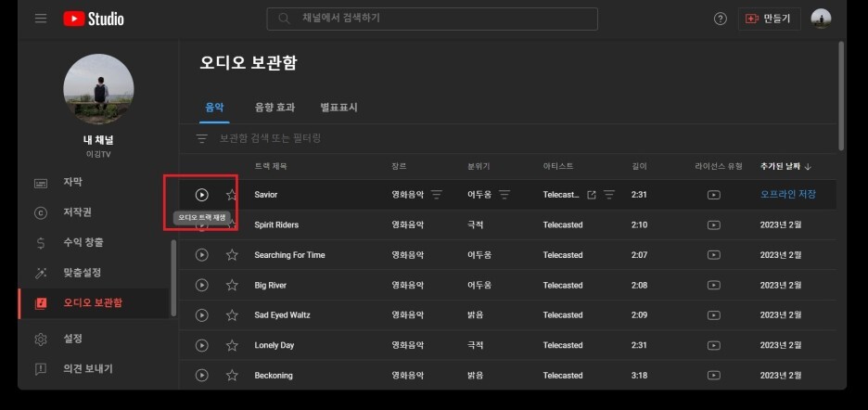The height and width of the screenshot is (410, 868).
Task: Star the Savior track
Action: pyautogui.click(x=232, y=195)
